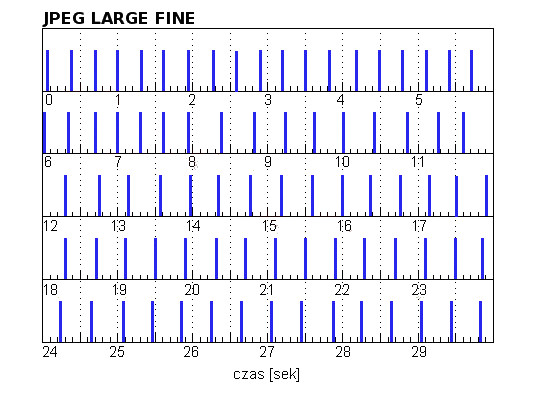Click the axis label 9
This screenshot has width=538, height=398.
(268, 161)
